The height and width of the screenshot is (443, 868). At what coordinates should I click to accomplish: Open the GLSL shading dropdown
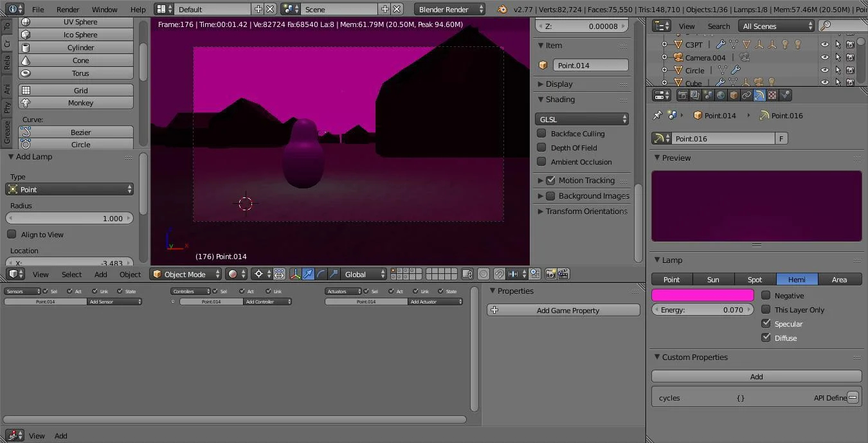click(581, 119)
